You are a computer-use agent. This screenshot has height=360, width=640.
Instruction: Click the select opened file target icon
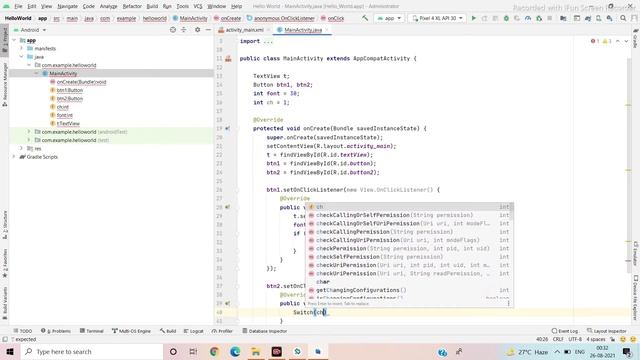coord(173,30)
